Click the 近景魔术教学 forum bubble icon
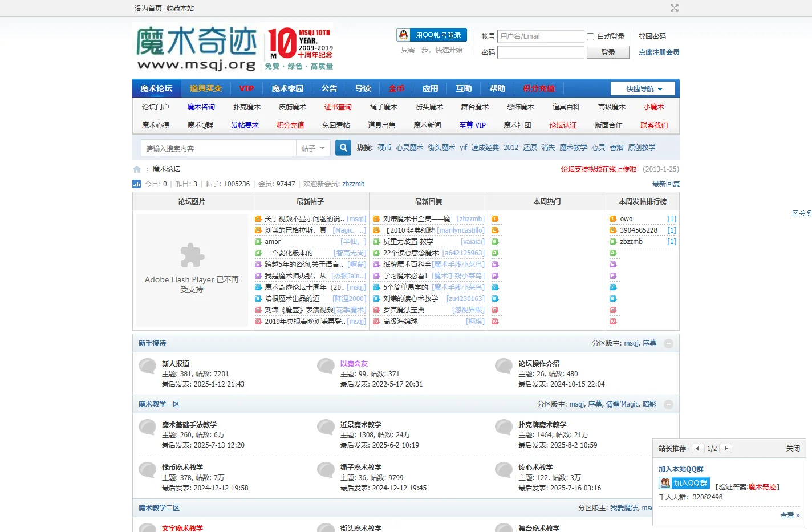The width and height of the screenshot is (812, 532). pos(326,427)
